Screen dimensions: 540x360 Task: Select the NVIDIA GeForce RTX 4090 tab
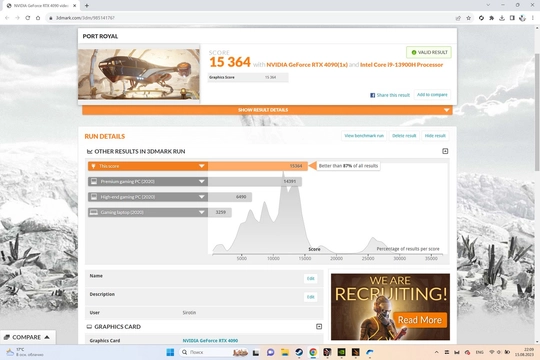(x=41, y=6)
